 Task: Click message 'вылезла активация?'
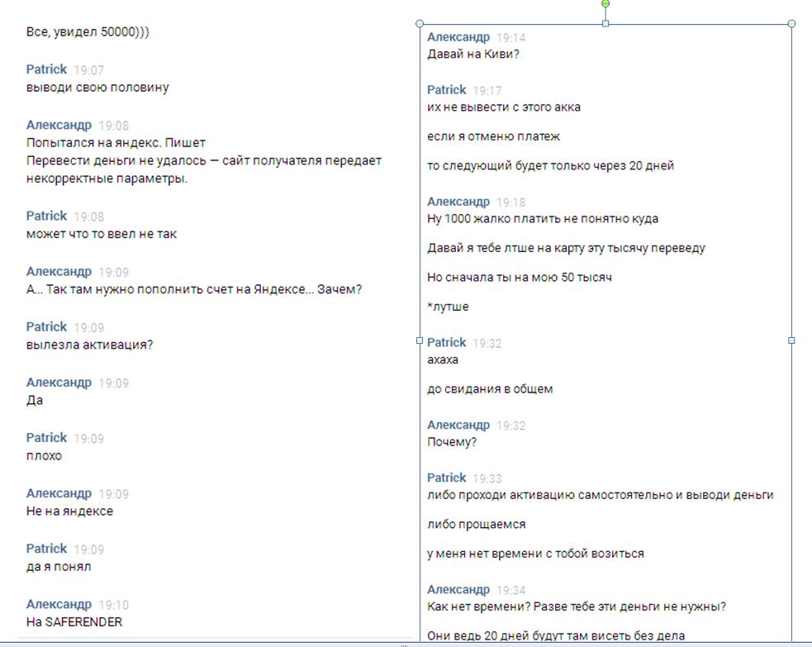[89, 345]
